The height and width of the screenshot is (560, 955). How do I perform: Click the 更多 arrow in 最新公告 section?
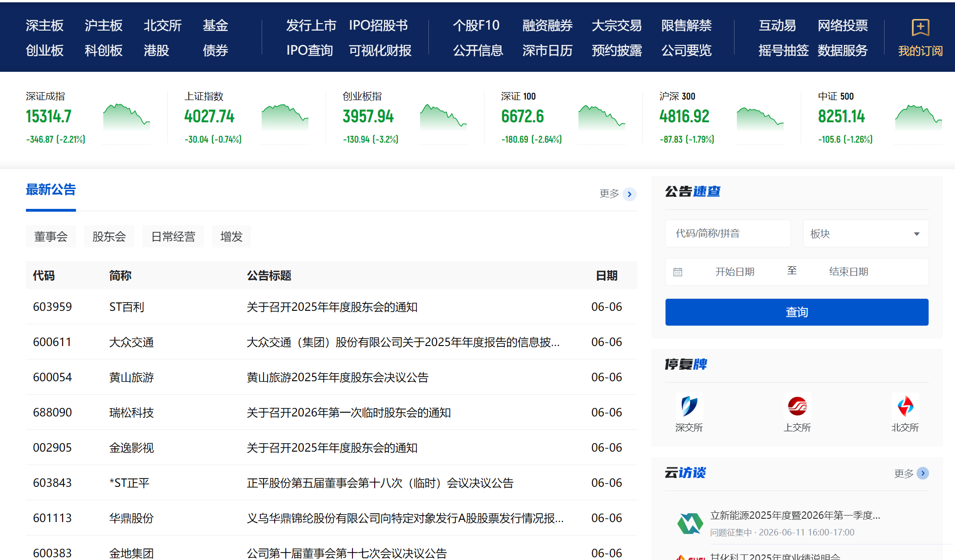click(x=629, y=194)
